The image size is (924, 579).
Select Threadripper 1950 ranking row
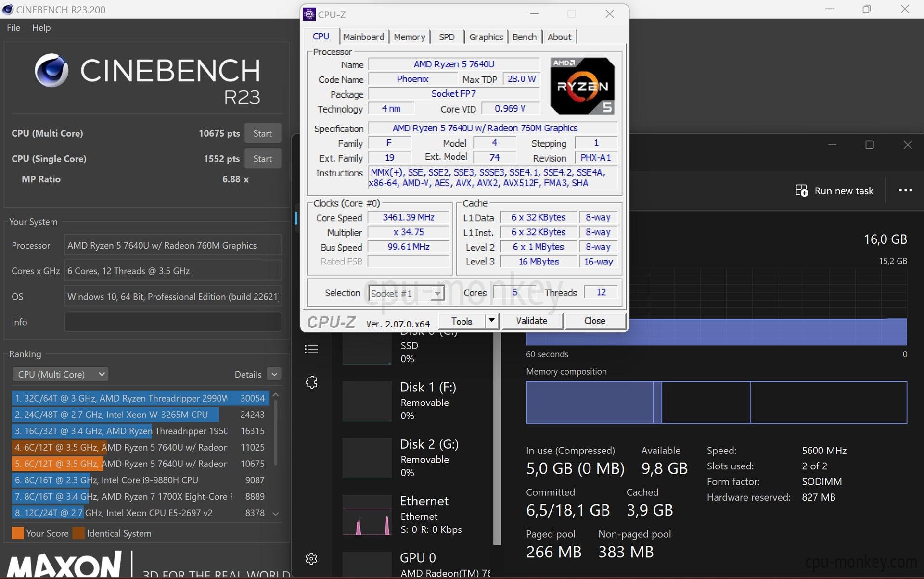coord(140,431)
